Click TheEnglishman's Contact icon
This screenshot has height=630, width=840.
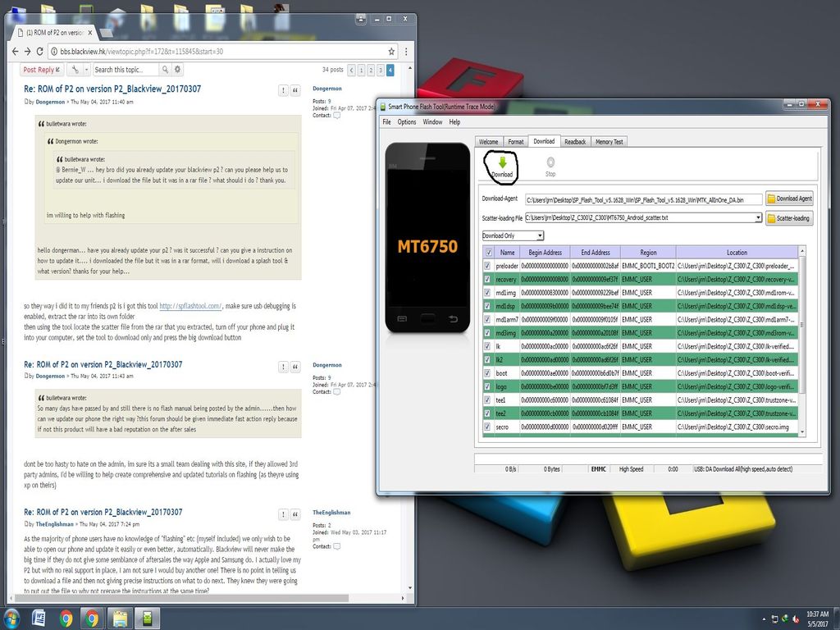336,546
